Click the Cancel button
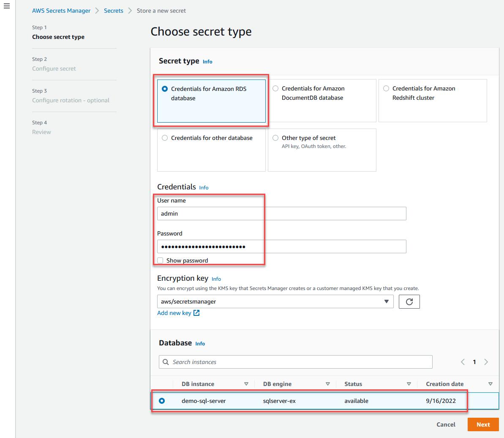The image size is (504, 438). click(446, 424)
